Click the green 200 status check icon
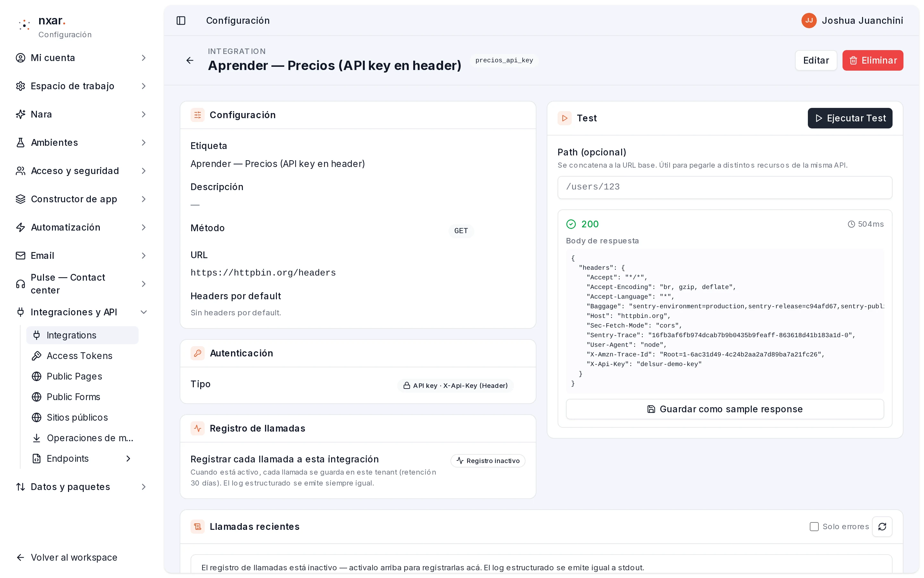The image size is (924, 578). 571,224
